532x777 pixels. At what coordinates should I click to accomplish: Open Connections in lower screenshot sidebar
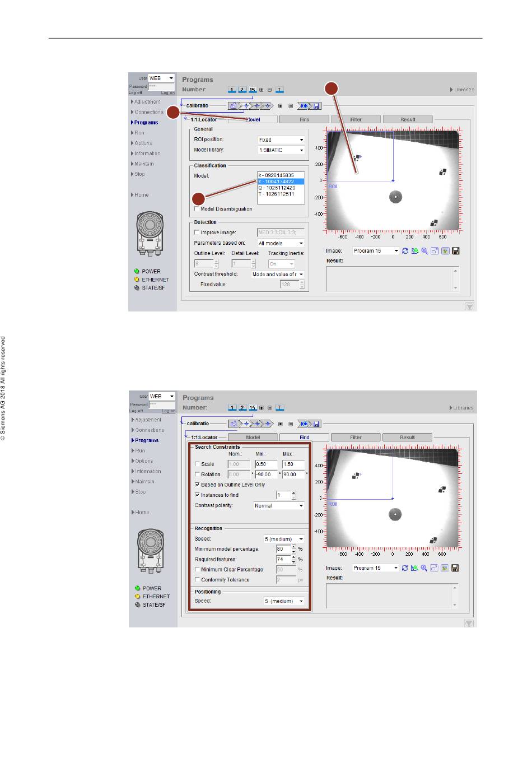point(150,430)
